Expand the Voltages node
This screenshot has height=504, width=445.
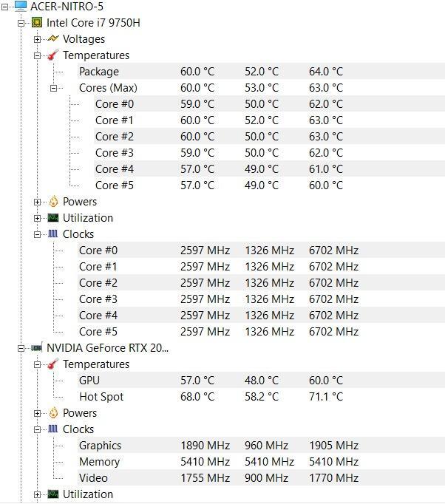[x=37, y=39]
